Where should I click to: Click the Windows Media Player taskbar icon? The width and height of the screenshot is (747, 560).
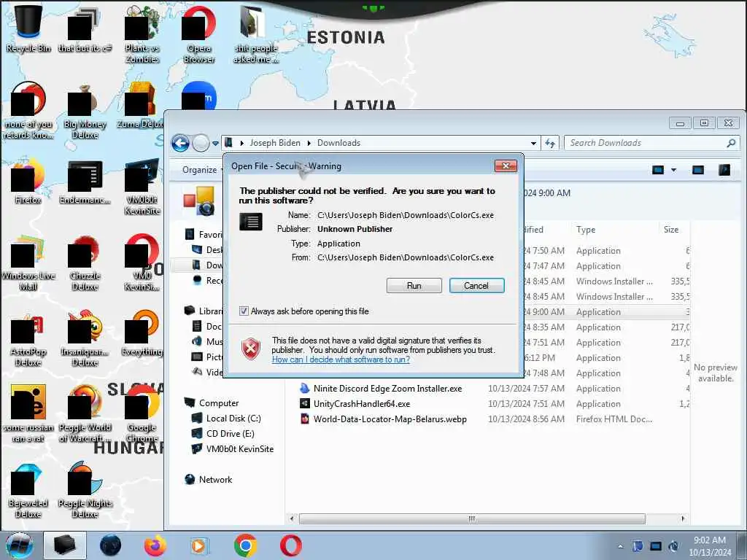coord(198,545)
